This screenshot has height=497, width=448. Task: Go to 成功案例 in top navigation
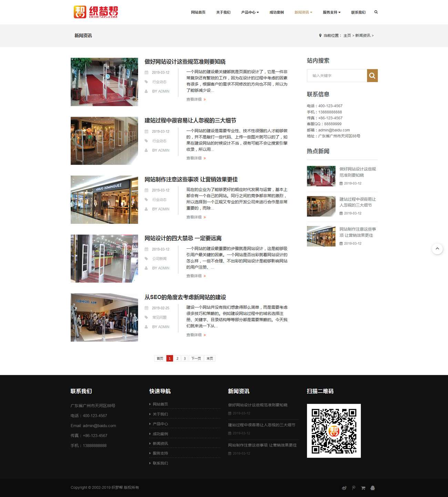tap(277, 12)
